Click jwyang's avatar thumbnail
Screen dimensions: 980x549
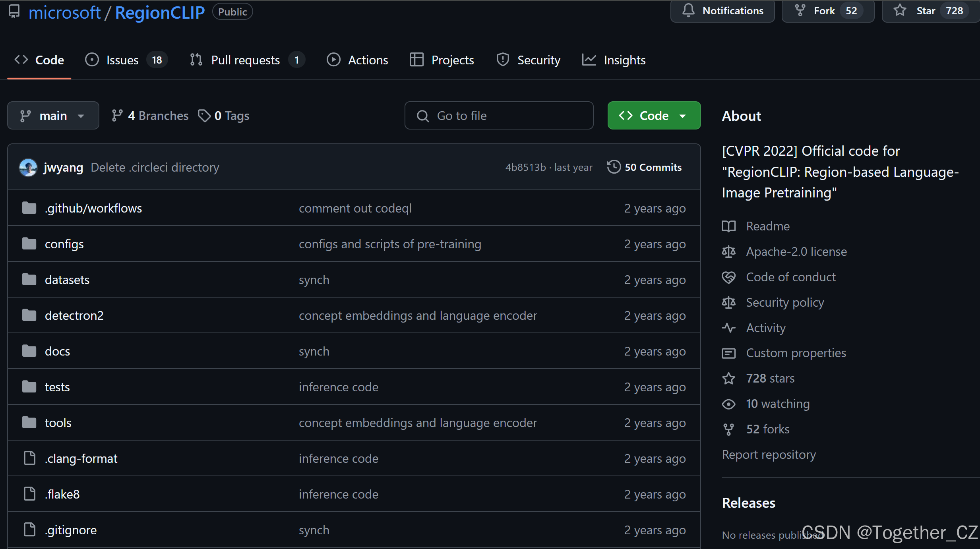(x=28, y=167)
